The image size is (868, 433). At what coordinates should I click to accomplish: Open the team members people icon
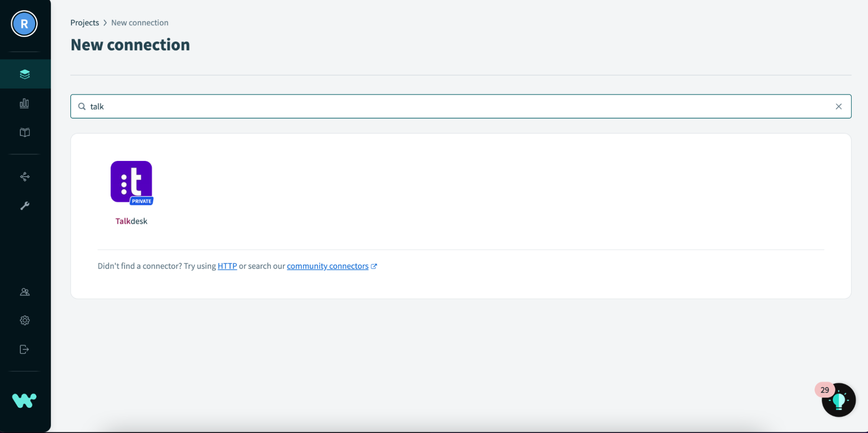tap(25, 292)
